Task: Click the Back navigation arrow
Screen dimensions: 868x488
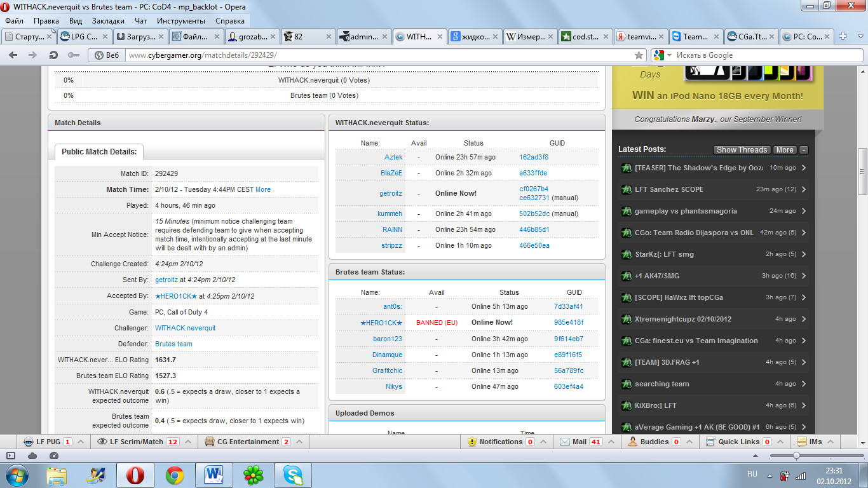Action: tap(13, 55)
